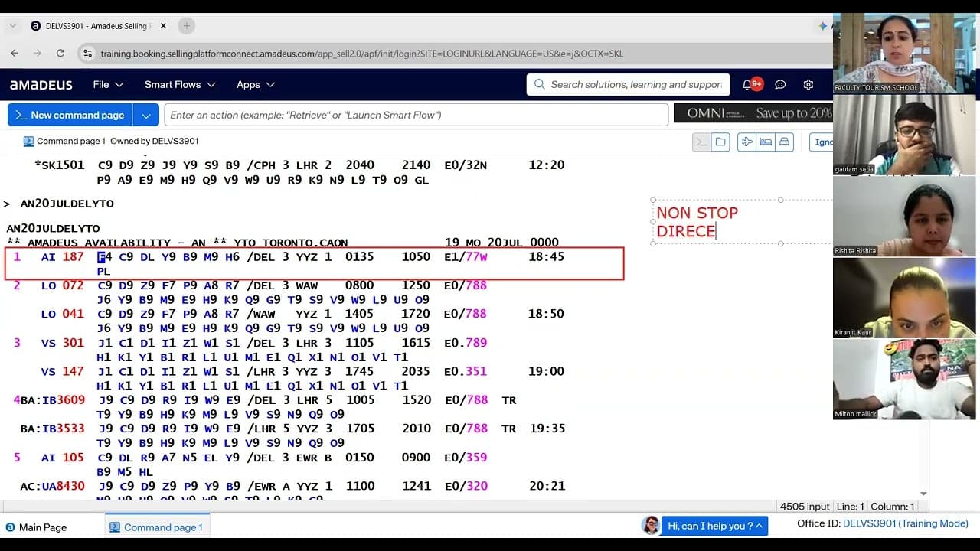The image size is (980, 551).
Task: Open the folder icon in the toolbar
Action: pos(720,142)
